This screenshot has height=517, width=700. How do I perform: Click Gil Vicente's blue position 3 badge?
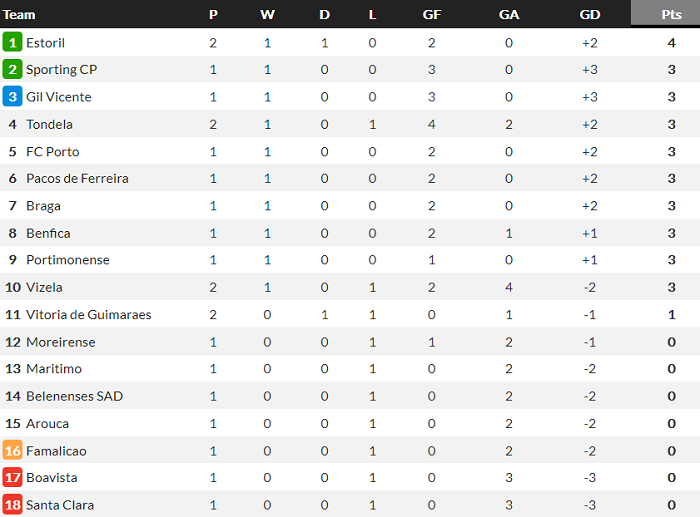13,97
